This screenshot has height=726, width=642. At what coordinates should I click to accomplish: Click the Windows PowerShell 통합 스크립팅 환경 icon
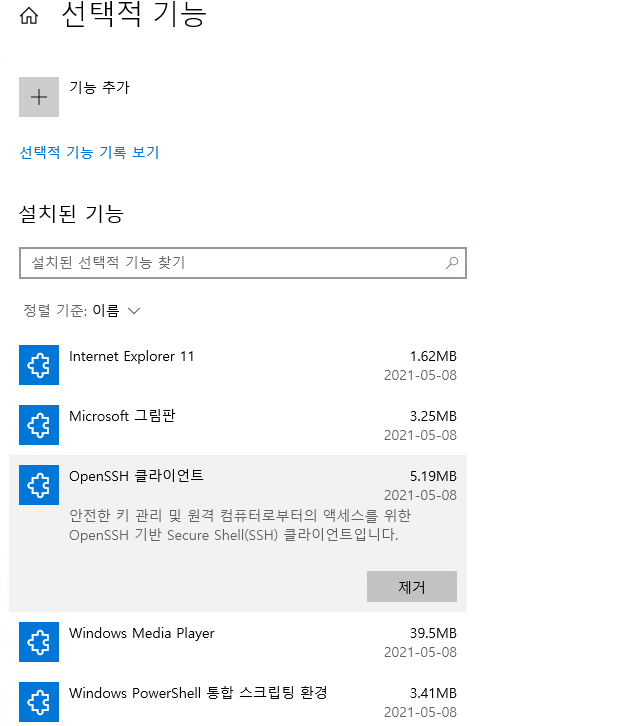[x=39, y=702]
